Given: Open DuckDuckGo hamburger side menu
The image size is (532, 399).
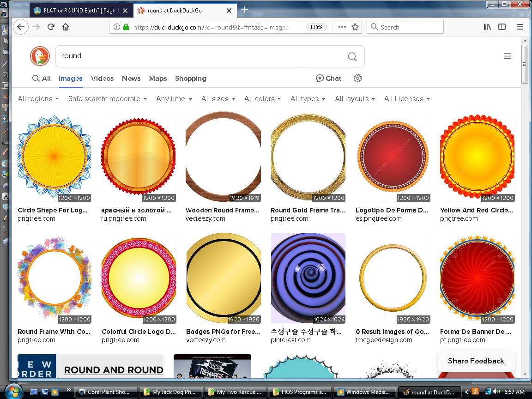Looking at the screenshot, I should point(507,56).
